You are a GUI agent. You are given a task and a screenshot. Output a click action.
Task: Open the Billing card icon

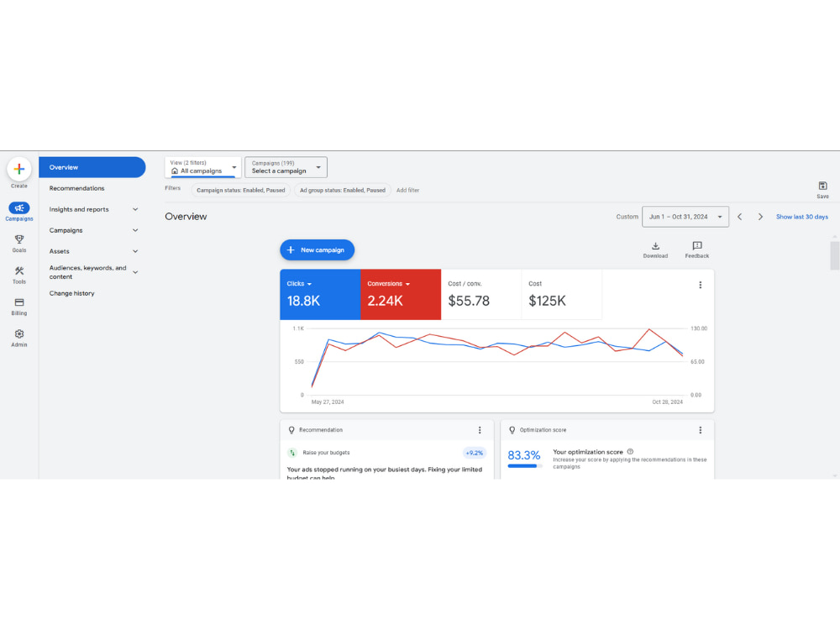(x=19, y=302)
